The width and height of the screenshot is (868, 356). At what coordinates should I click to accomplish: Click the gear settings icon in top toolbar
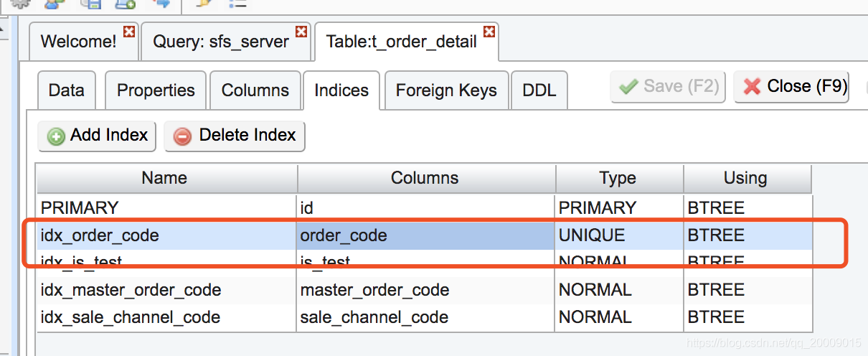[21, 4]
